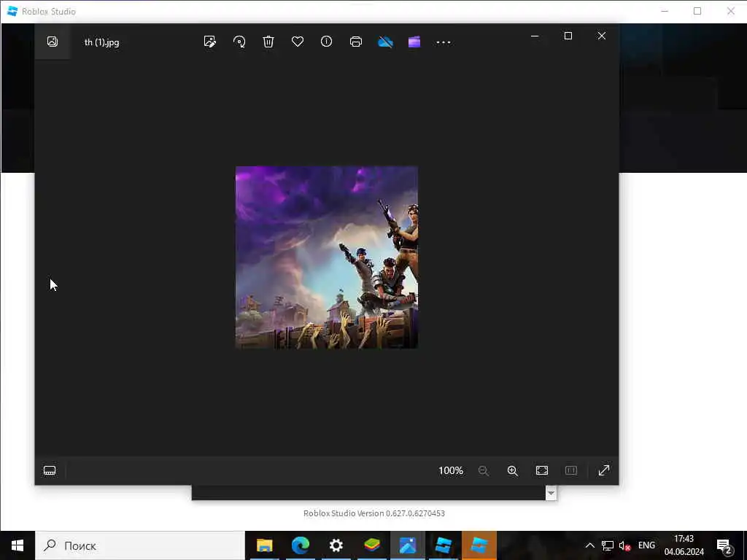747x560 pixels.
Task: Open the See more three-dots menu
Action: (443, 42)
